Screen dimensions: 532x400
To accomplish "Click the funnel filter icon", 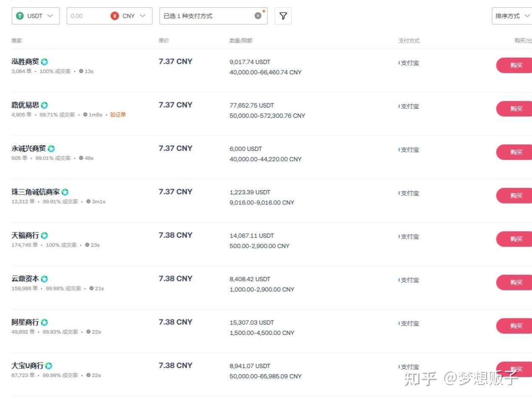I will pyautogui.click(x=283, y=16).
